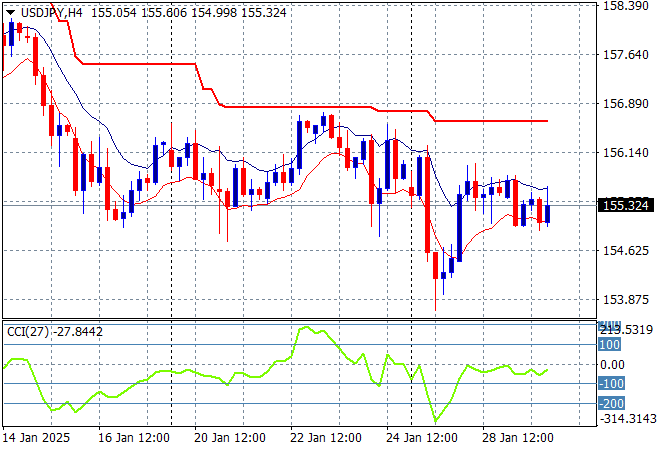Click the latest blue candle on the chart
This screenshot has height=450, width=660.
click(x=547, y=213)
